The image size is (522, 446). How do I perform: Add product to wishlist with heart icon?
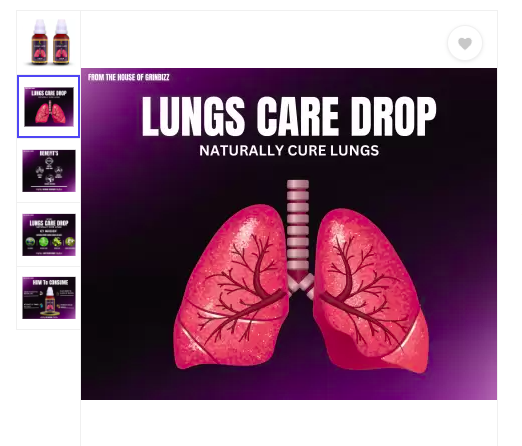465,43
